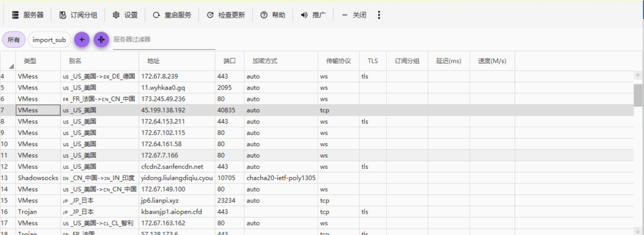Sort by the 速度(M/s) column header
This screenshot has width=644, height=235.
click(492, 61)
